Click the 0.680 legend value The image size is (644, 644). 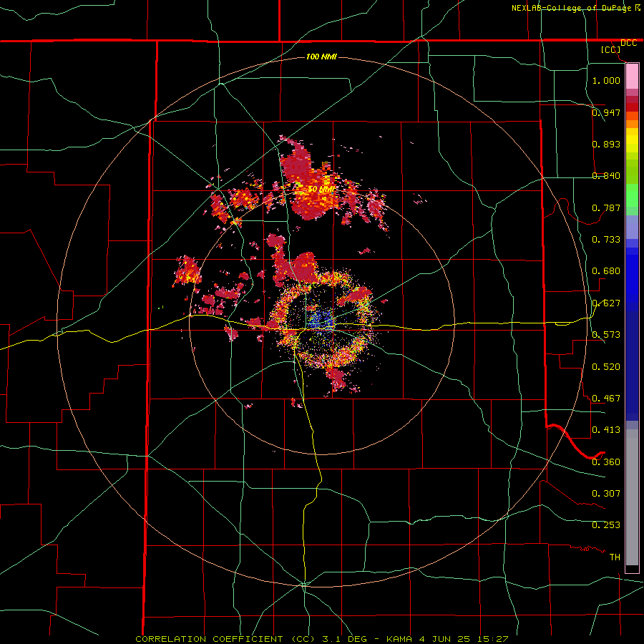pos(606,270)
